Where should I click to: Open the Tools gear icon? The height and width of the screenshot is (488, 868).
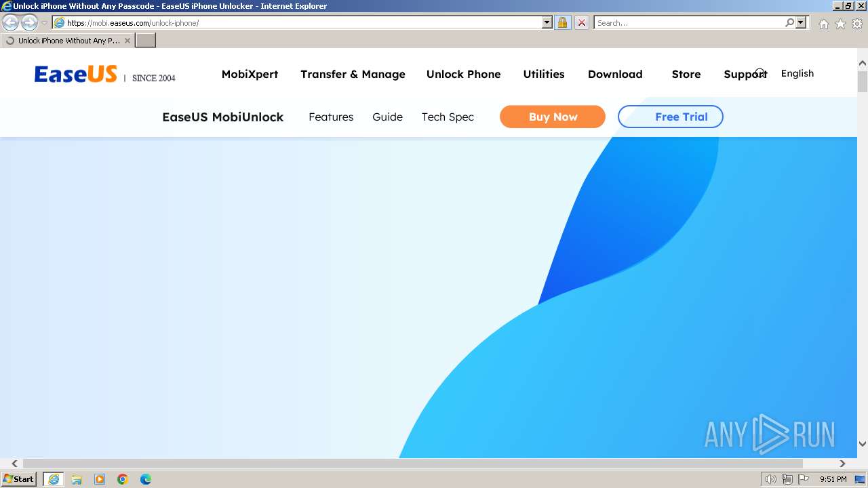point(857,24)
